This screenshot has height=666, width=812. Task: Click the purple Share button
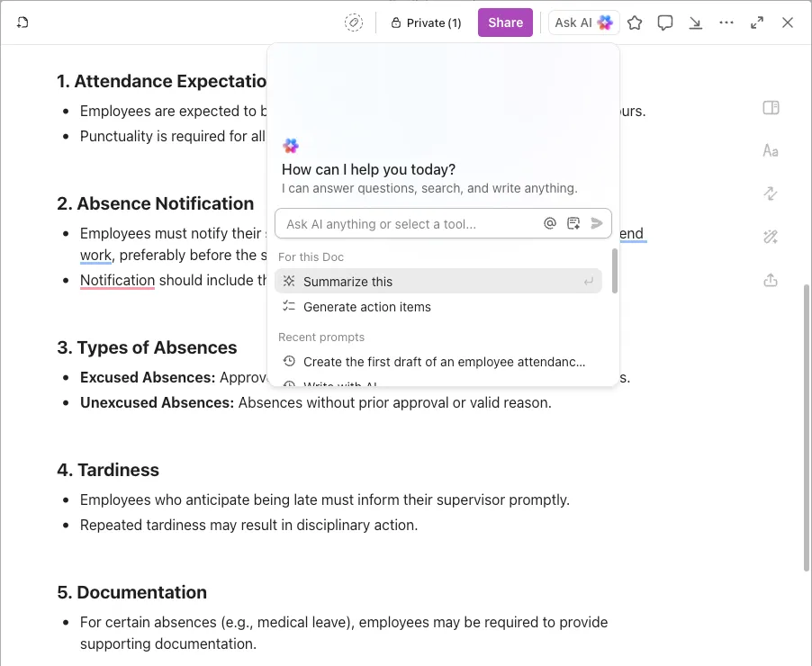pos(505,22)
